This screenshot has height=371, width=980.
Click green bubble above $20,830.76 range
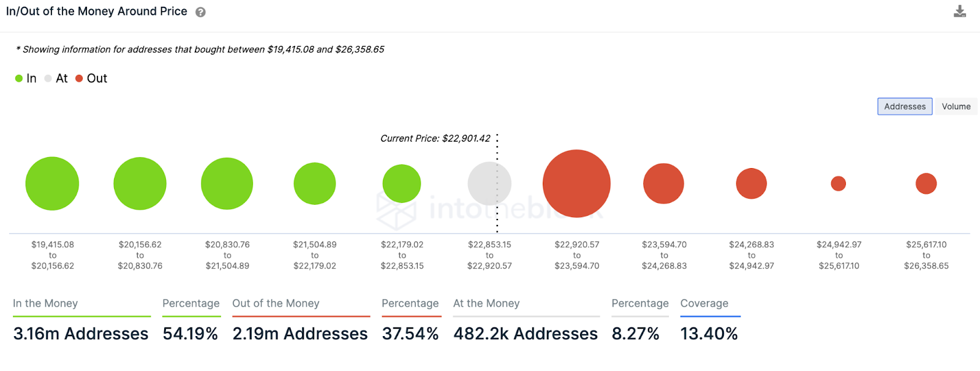tap(227, 183)
